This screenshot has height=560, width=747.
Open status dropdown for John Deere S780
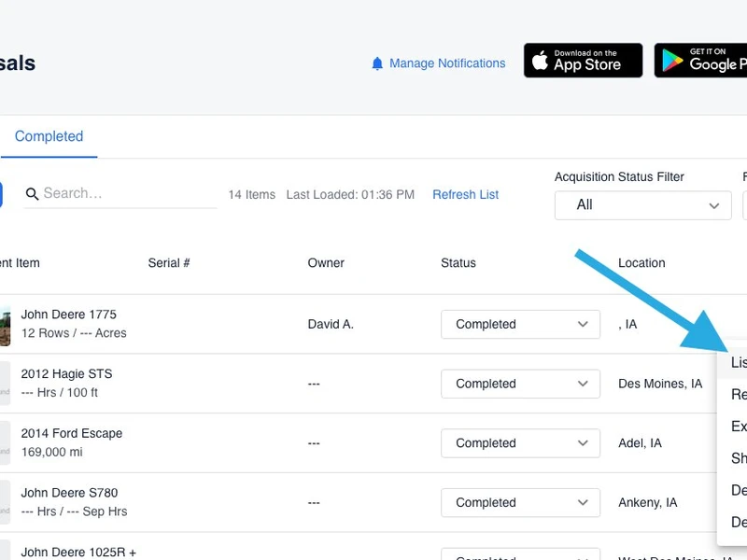(x=520, y=503)
